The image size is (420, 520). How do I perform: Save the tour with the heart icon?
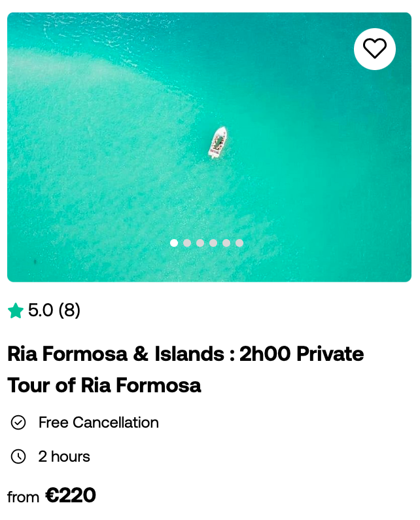coord(375,49)
